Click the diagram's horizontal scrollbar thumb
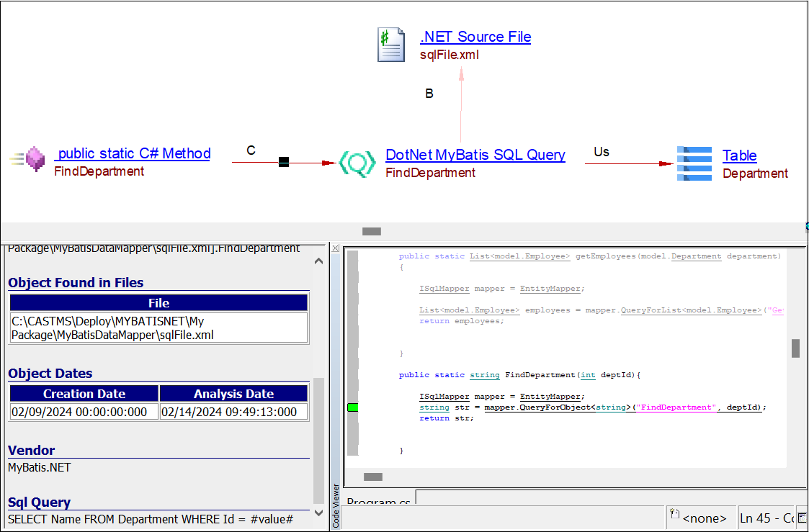This screenshot has width=809, height=532. [371, 231]
